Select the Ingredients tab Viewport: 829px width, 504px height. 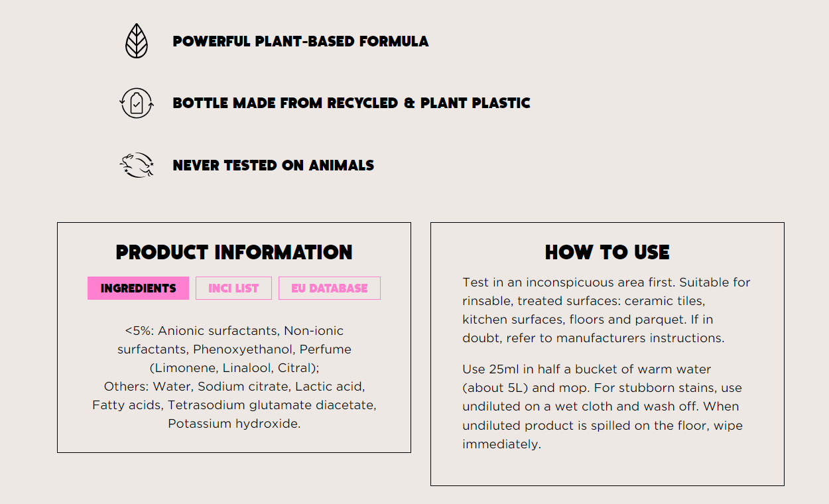(138, 288)
